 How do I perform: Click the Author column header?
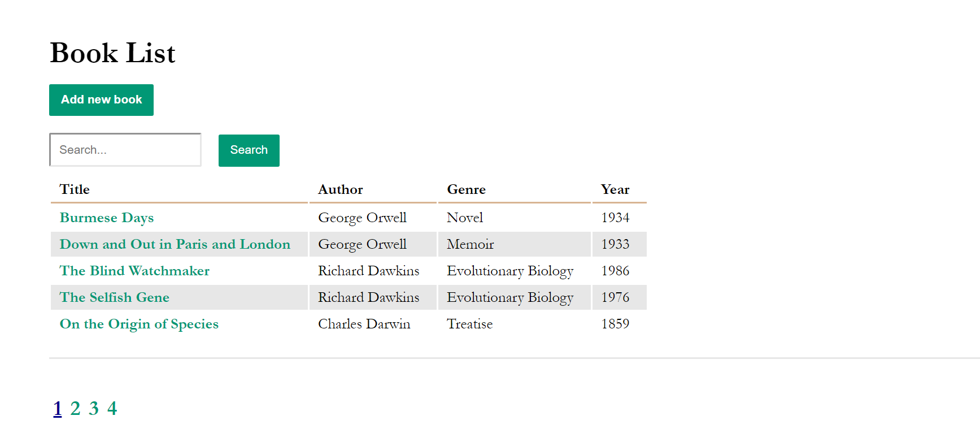point(341,189)
